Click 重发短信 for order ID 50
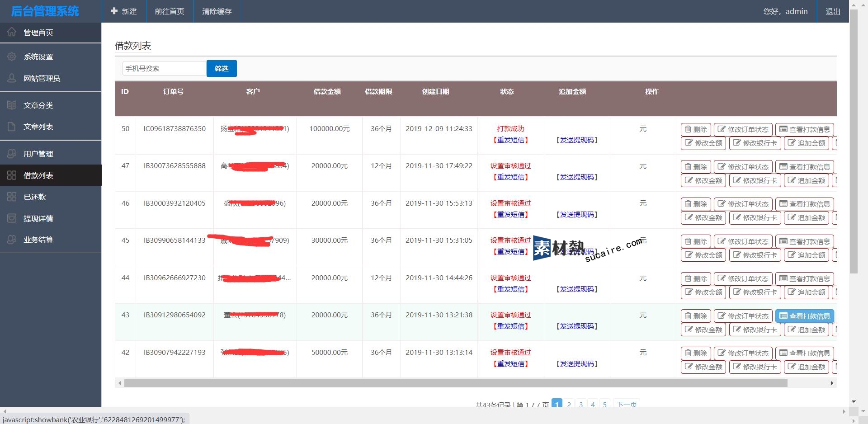868x424 pixels. 511,140
